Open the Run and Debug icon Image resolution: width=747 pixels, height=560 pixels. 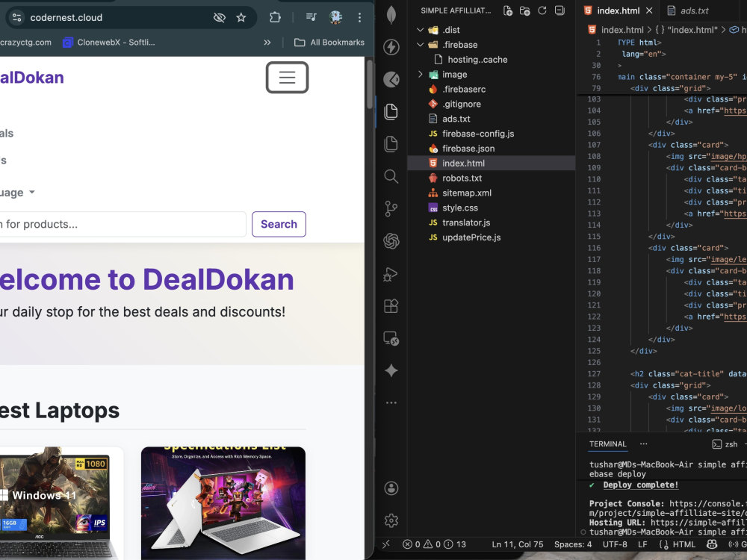(x=391, y=274)
